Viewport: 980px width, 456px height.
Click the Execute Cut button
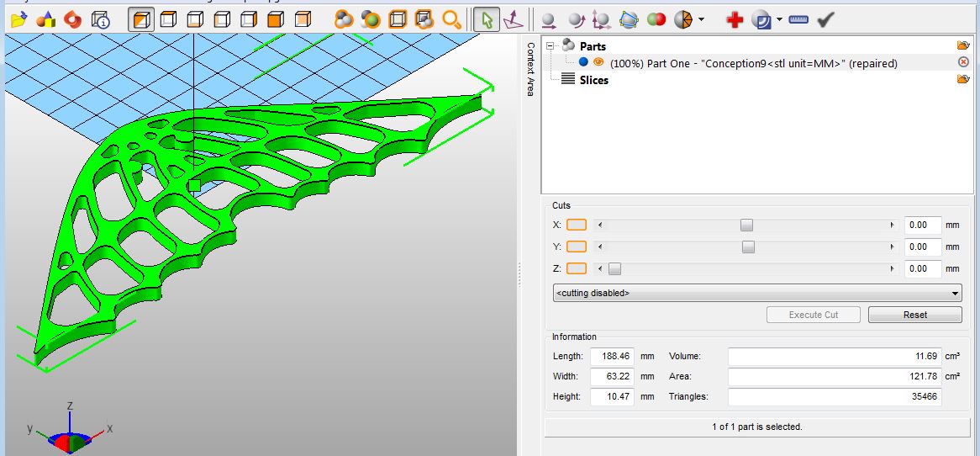[x=813, y=315]
